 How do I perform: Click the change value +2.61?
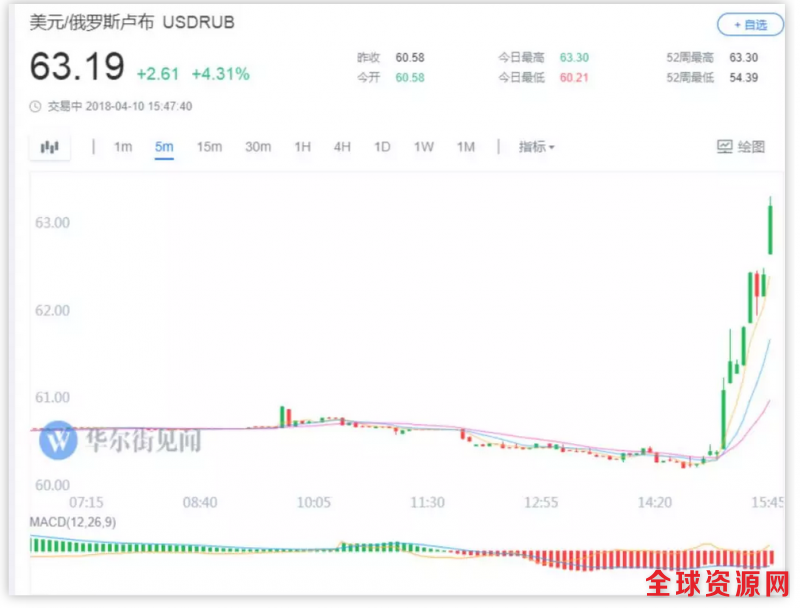[158, 74]
